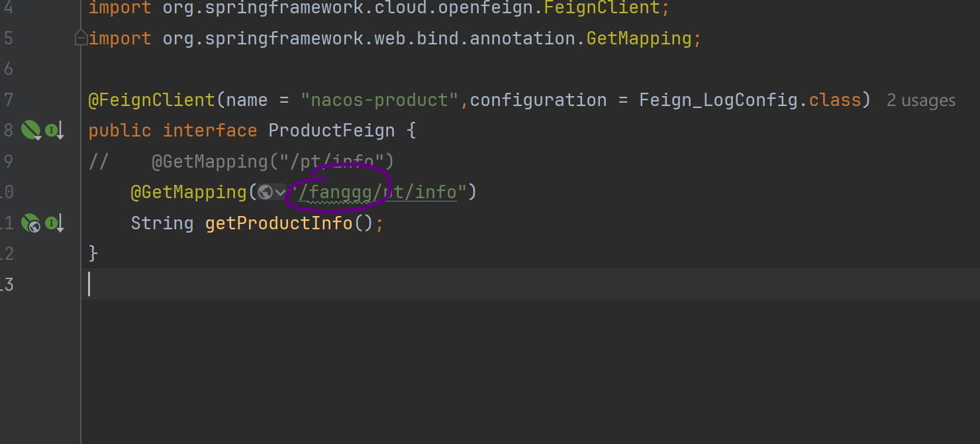The width and height of the screenshot is (980, 444).
Task: Click the closing brace on line 12
Action: 93,253
